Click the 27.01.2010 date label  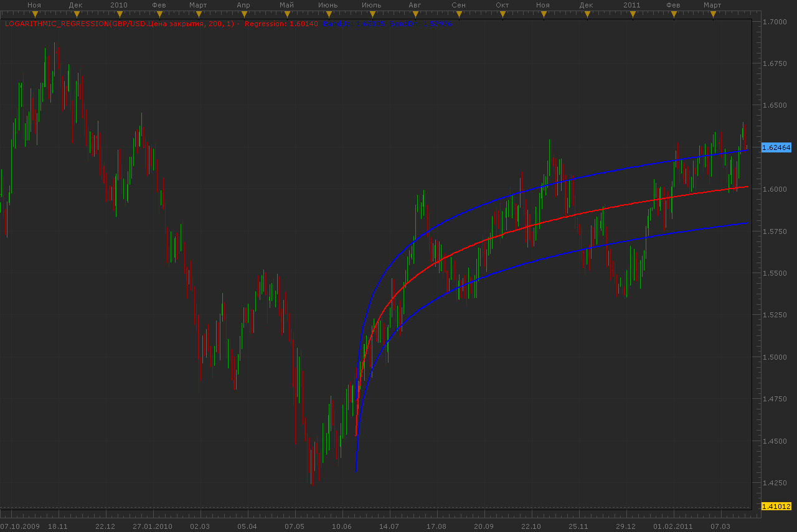153,526
